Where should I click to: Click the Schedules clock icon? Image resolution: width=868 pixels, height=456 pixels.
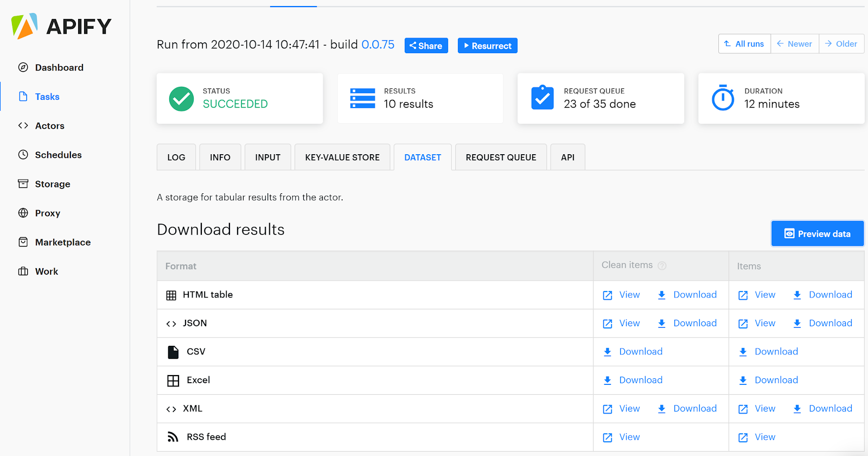point(23,155)
